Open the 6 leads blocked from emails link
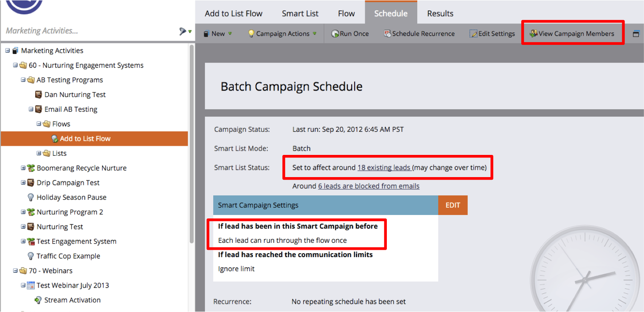644x312 pixels. (369, 186)
